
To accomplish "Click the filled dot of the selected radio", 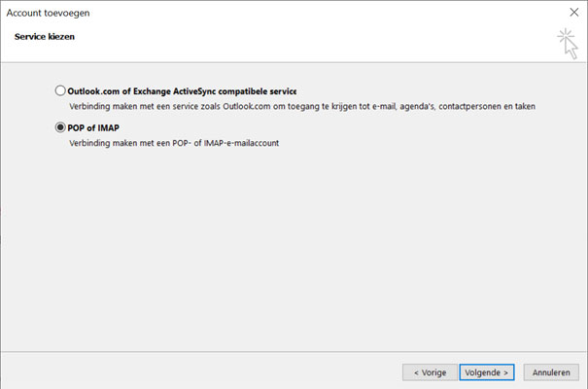I will click(x=60, y=127).
